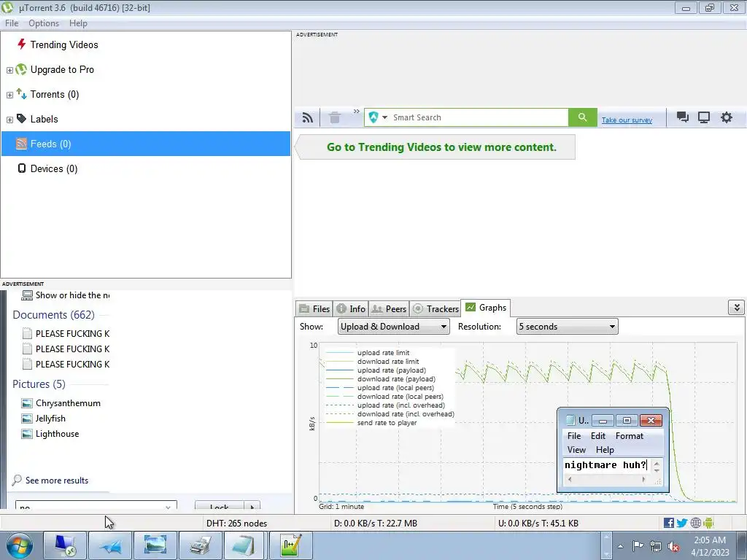Switch to the Trackers tab

pos(436,308)
